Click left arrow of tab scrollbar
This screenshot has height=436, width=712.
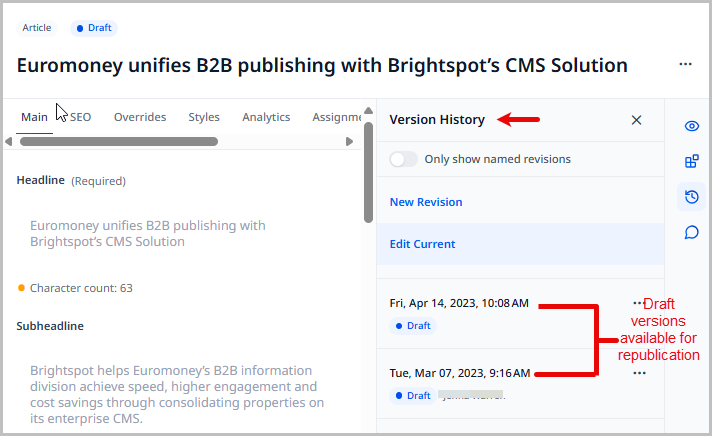[9, 141]
